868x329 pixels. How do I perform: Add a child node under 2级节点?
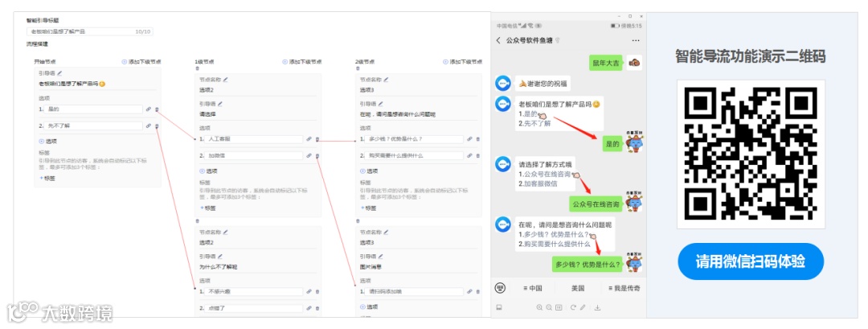point(462,62)
